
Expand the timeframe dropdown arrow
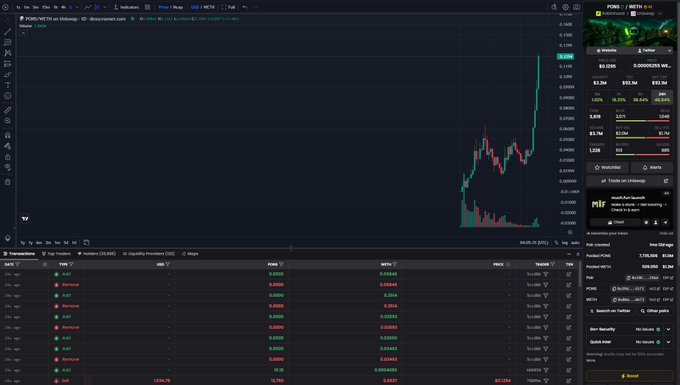coord(77,7)
